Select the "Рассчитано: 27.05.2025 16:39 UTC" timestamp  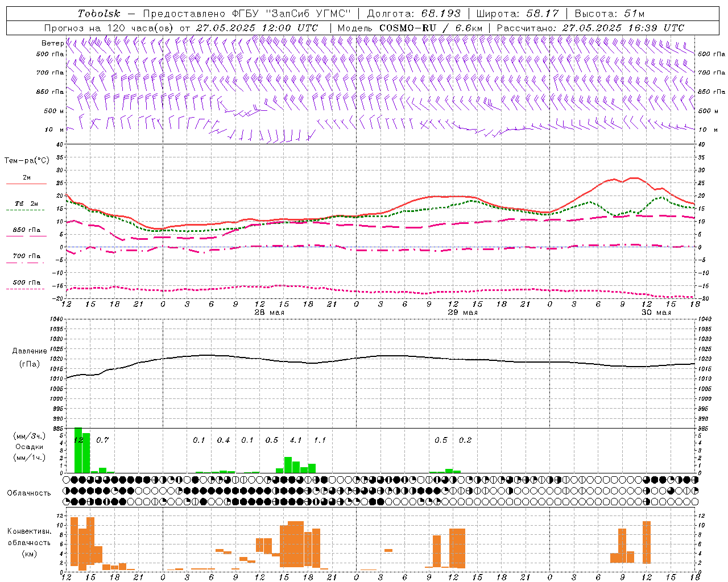pyautogui.click(x=590, y=28)
